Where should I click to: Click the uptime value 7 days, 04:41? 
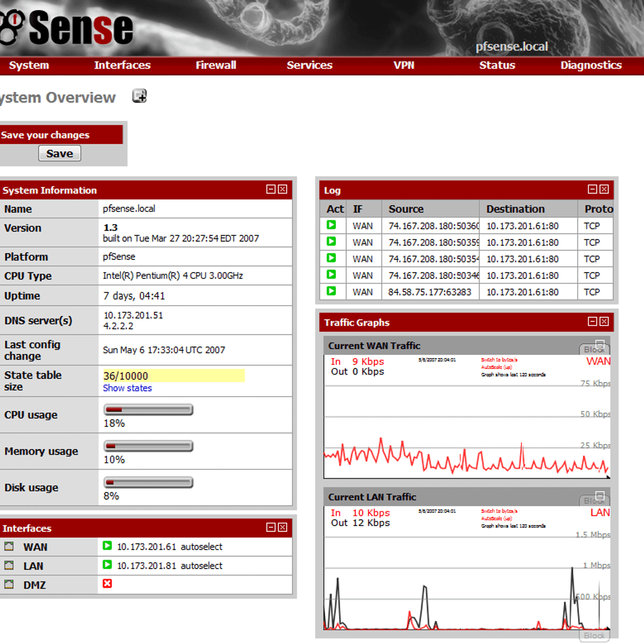pos(134,296)
